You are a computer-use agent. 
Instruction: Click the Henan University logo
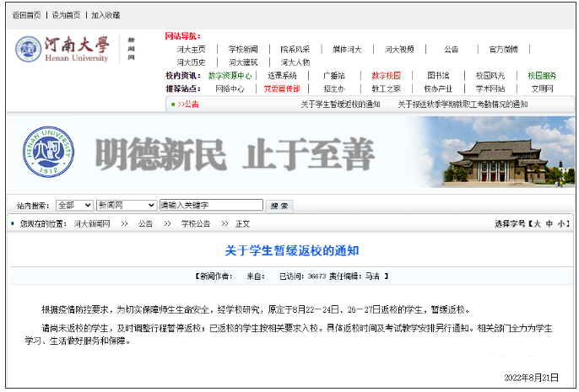(x=62, y=49)
